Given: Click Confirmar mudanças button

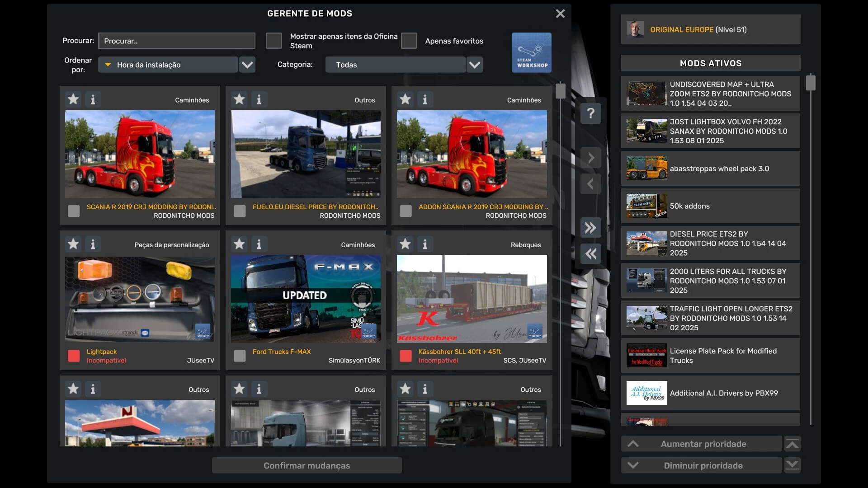Looking at the screenshot, I should (307, 465).
